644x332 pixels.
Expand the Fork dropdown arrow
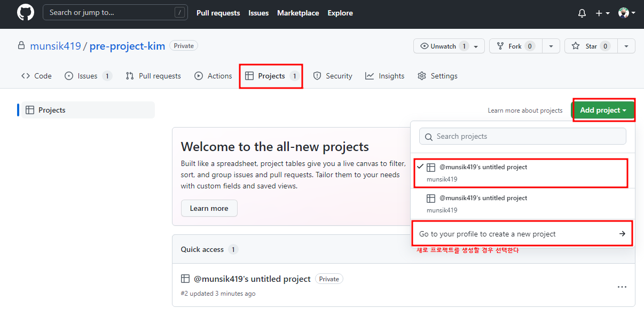551,46
